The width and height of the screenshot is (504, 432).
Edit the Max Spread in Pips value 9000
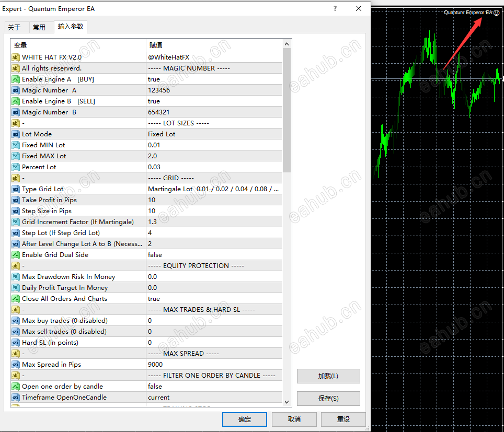(x=214, y=365)
